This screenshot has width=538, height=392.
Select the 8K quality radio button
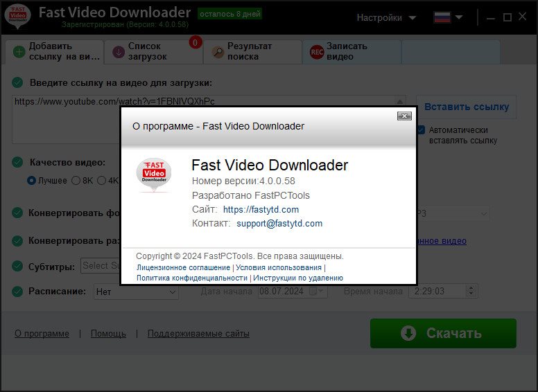(76, 181)
